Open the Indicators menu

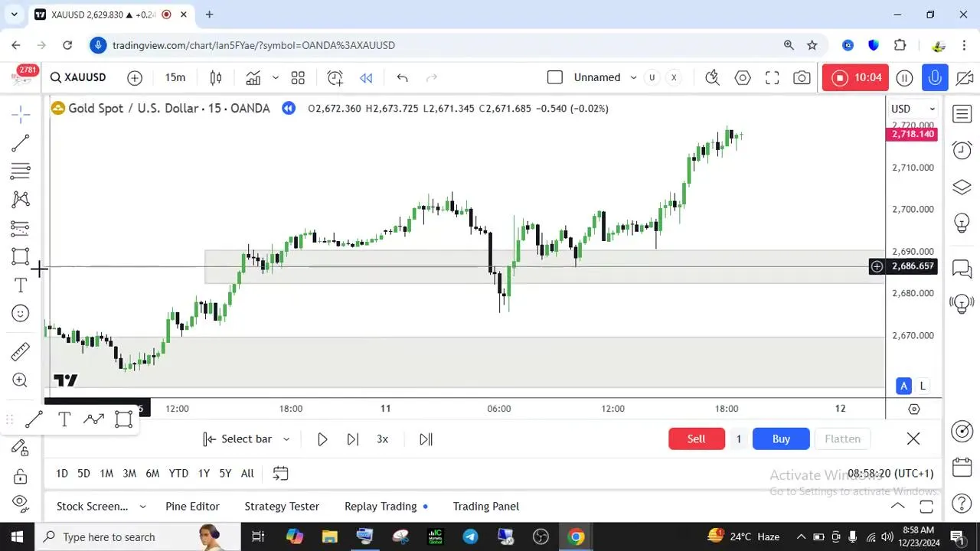click(253, 77)
